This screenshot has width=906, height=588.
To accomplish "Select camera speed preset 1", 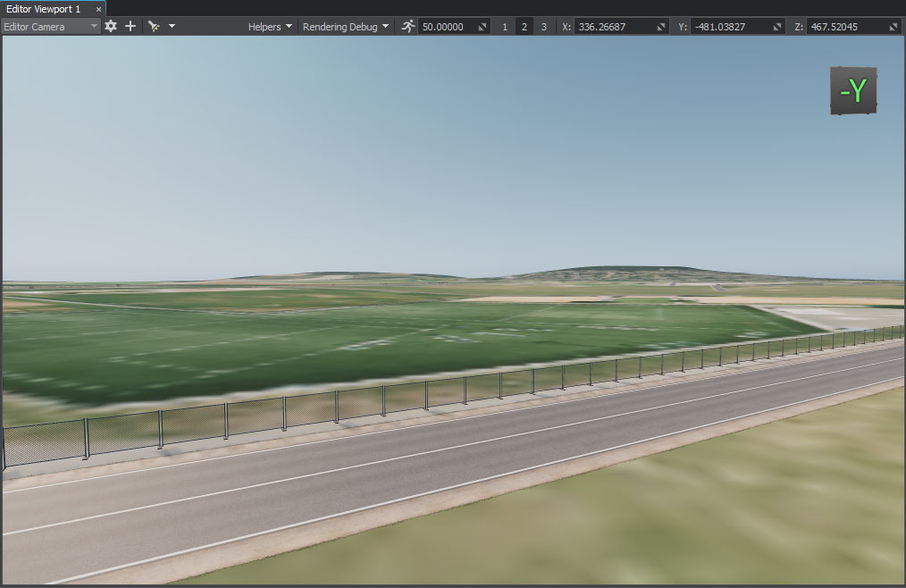I will [x=505, y=27].
